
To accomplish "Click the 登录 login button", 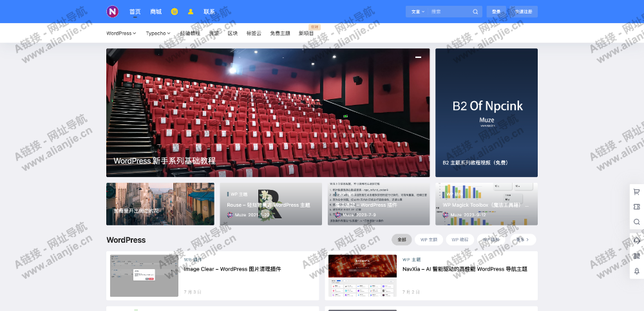I will tap(496, 12).
